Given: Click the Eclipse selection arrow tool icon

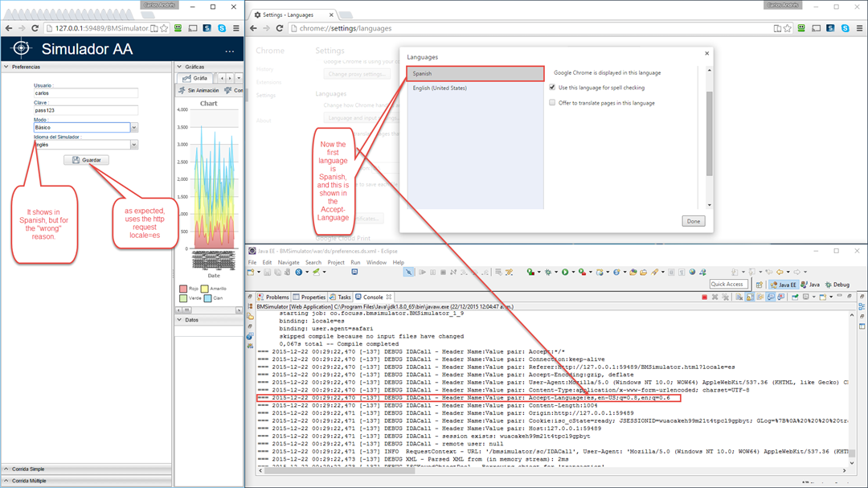Looking at the screenshot, I should [x=408, y=272].
